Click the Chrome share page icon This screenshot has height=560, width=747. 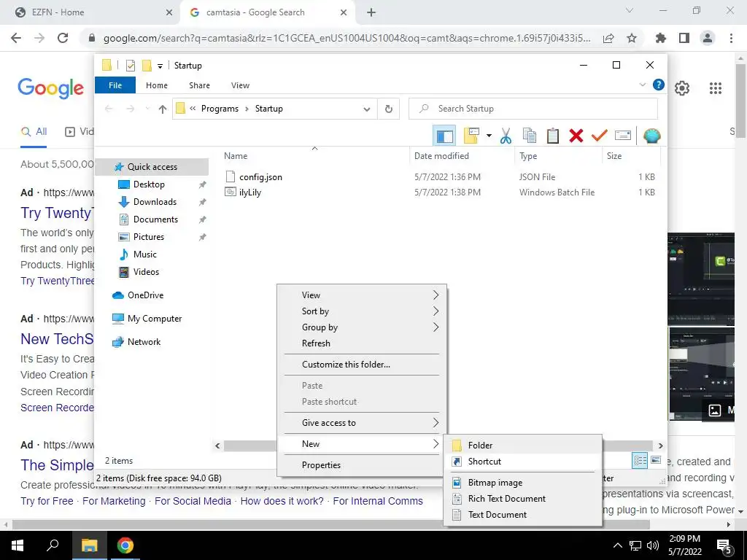tap(608, 38)
